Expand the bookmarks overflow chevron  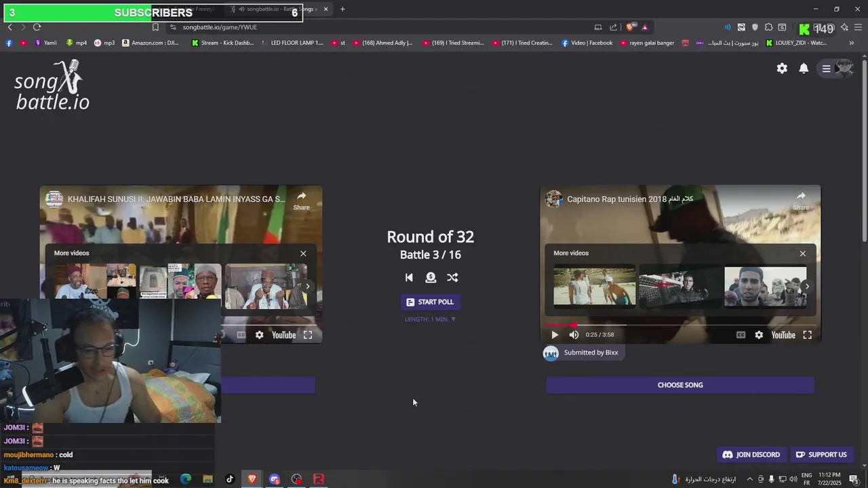(x=852, y=43)
